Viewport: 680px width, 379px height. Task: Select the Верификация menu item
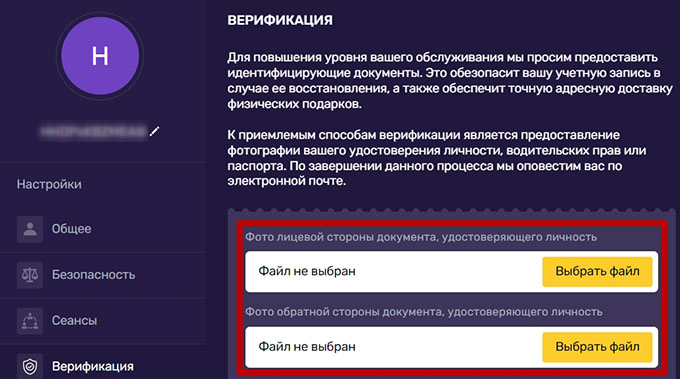click(x=102, y=363)
